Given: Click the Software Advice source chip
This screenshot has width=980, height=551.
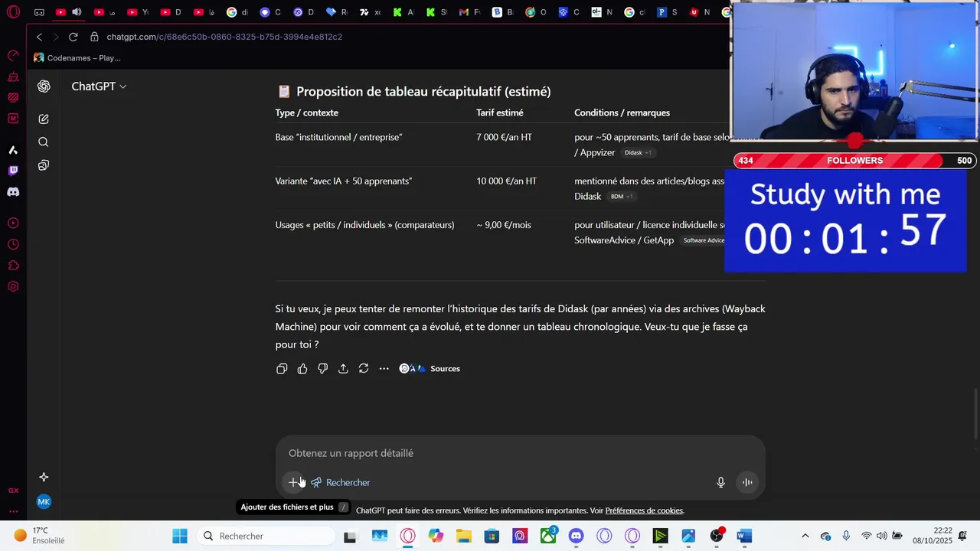Looking at the screenshot, I should coord(703,240).
